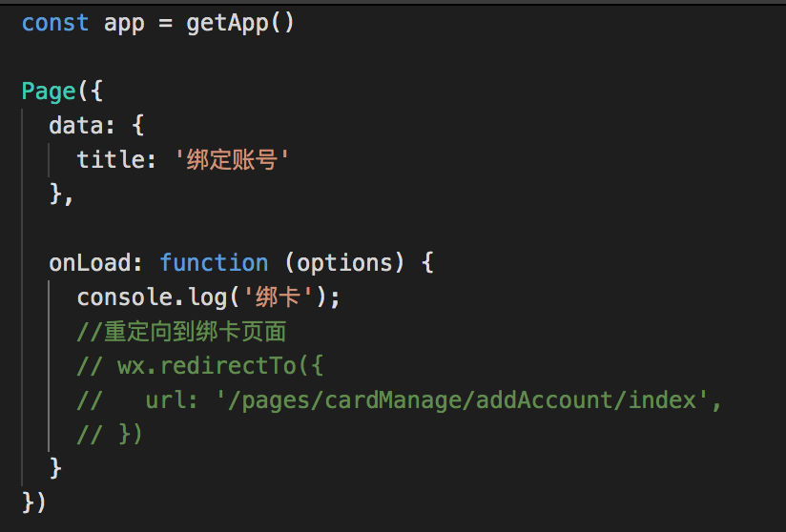
Task: Click the commented url path '/pages/cardManage/addAccount/index'
Action: (x=462, y=400)
